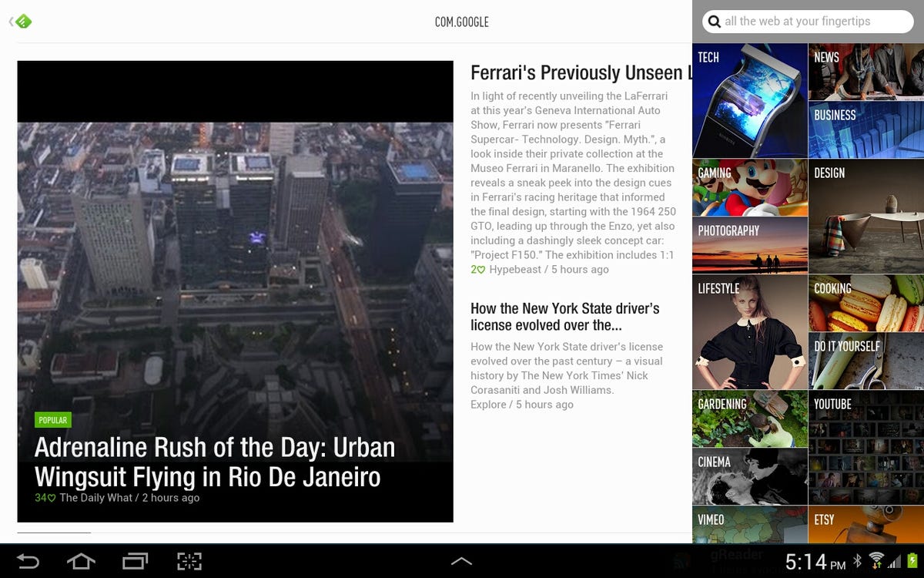Viewport: 924px width, 578px height.
Task: Read New York State driver's license article
Action: 565,317
